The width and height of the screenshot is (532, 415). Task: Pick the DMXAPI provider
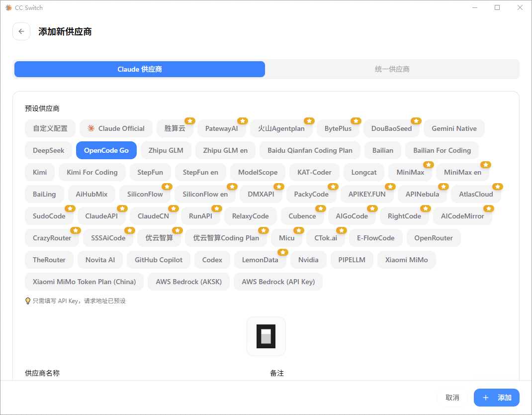coord(261,194)
